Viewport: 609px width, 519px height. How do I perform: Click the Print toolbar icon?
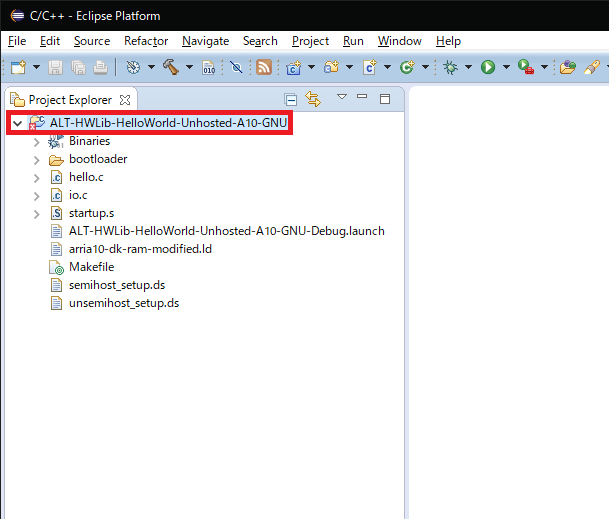pyautogui.click(x=101, y=67)
